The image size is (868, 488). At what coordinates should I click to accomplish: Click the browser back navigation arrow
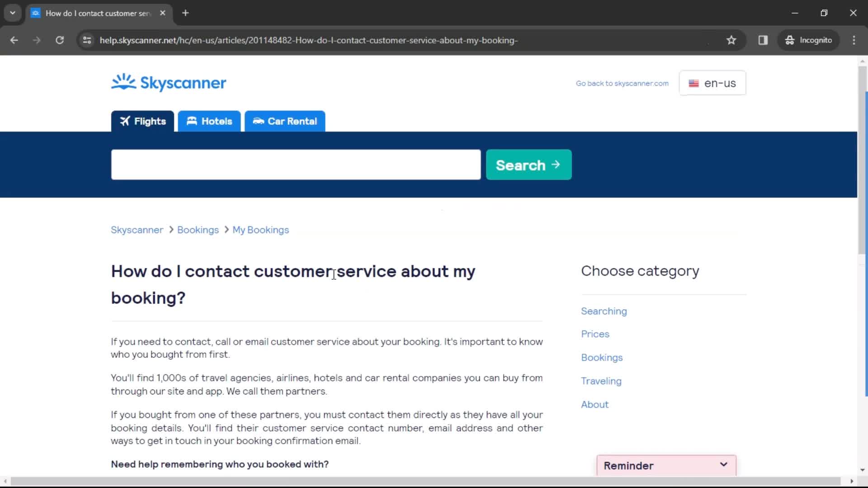14,40
